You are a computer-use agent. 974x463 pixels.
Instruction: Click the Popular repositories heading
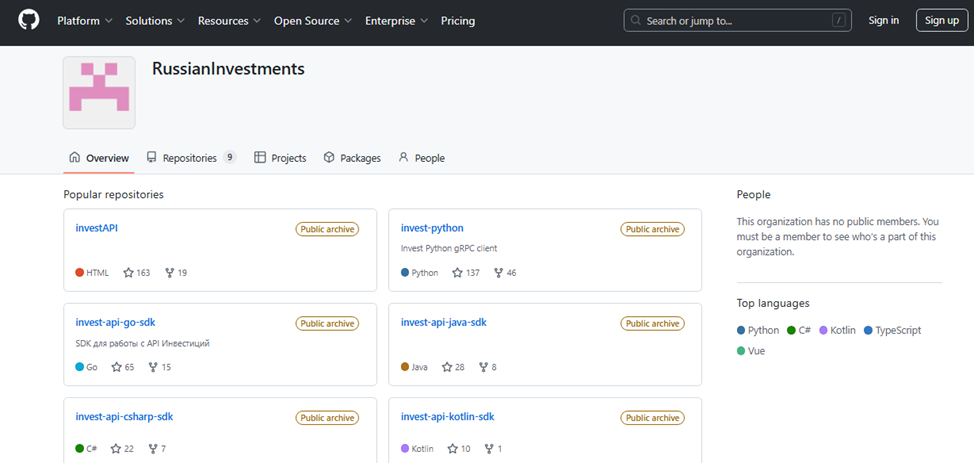pos(114,195)
